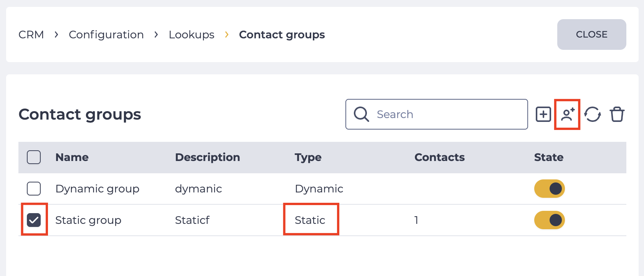Sort by Name column header
Image resolution: width=644 pixels, height=276 pixels.
point(72,157)
